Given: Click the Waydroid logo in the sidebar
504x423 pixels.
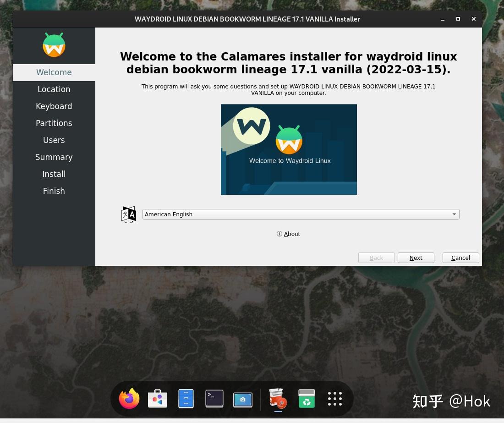Looking at the screenshot, I should [54, 45].
